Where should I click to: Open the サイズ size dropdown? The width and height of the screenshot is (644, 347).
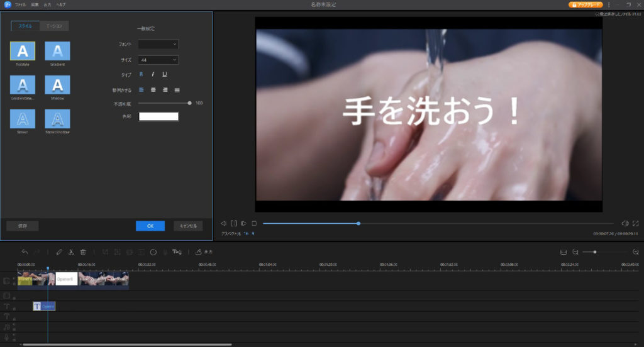click(158, 60)
